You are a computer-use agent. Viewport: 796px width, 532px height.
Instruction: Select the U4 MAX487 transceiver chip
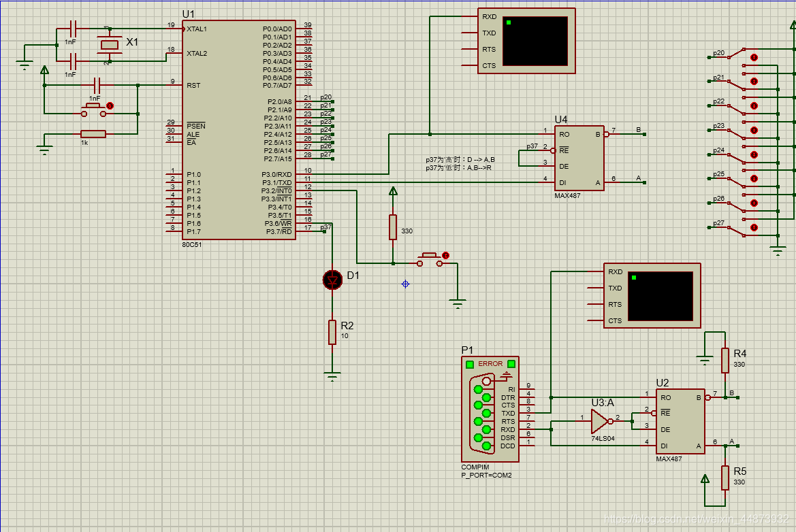(x=579, y=159)
